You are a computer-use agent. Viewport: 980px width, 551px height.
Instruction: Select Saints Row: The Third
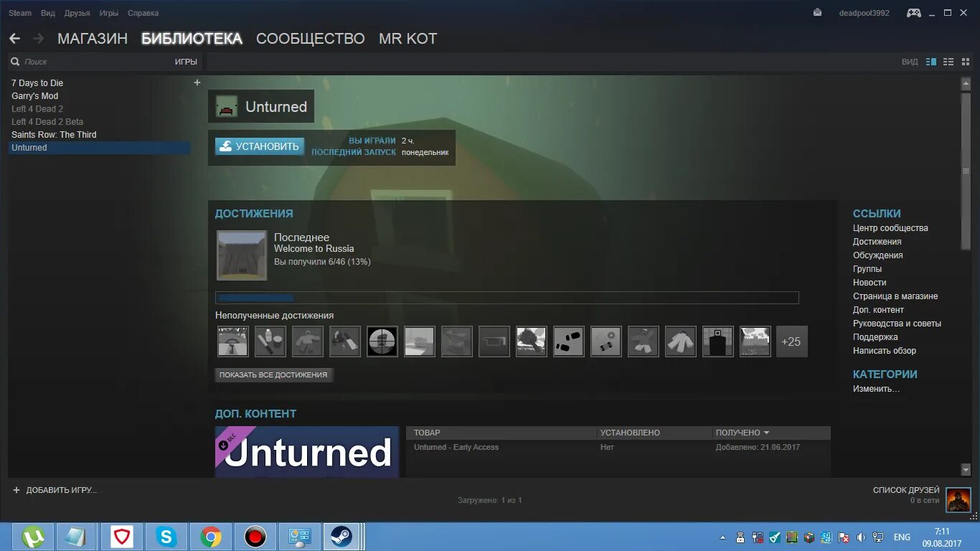[x=54, y=135]
